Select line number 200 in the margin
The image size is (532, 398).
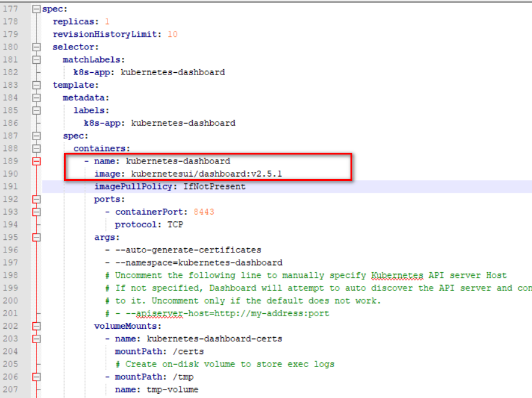[11, 301]
